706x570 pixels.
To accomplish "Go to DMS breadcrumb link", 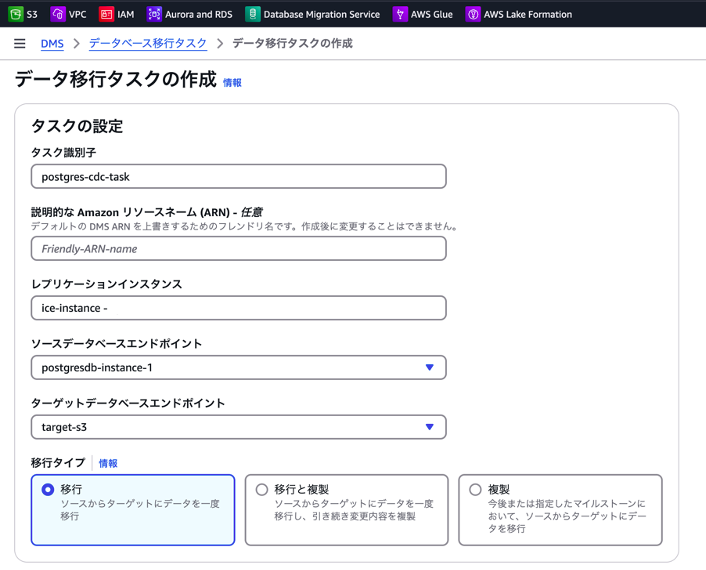I will coord(52,44).
